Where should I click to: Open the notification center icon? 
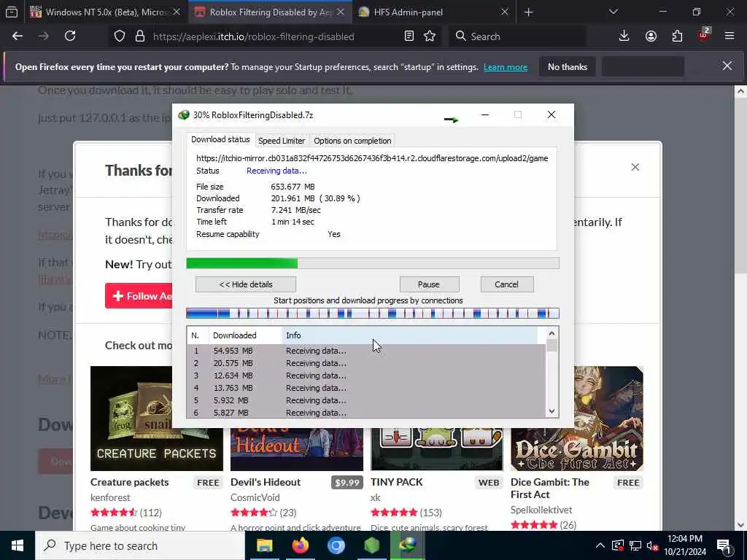click(x=724, y=545)
